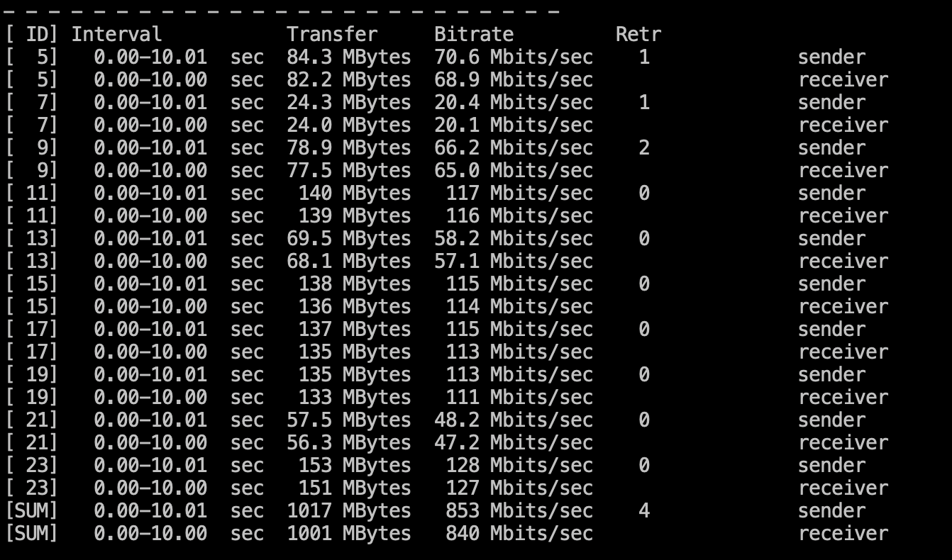The width and height of the screenshot is (952, 560).
Task: Click the 58.2 Mbits/sec bitrate value
Action: click(x=513, y=238)
